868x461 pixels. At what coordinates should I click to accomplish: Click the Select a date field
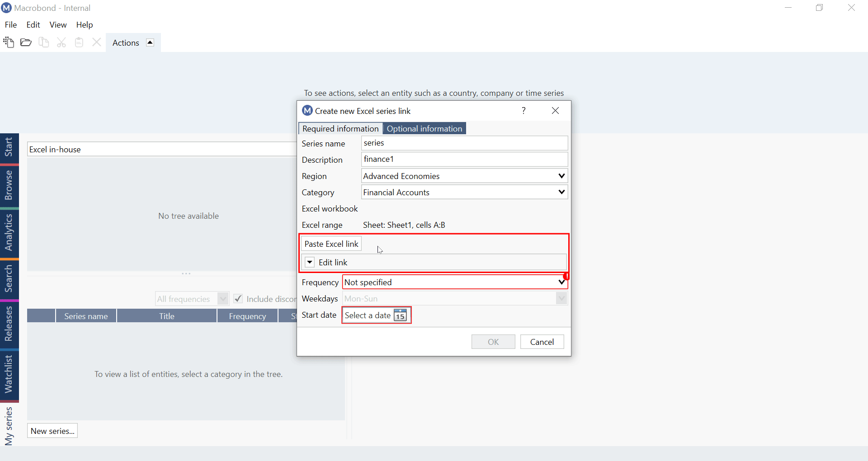pos(377,315)
